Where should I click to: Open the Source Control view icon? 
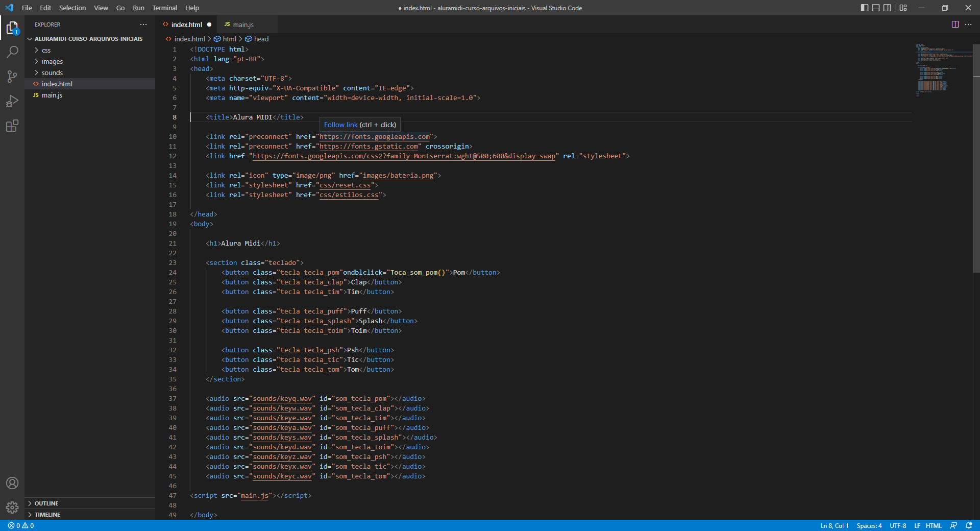click(x=12, y=77)
